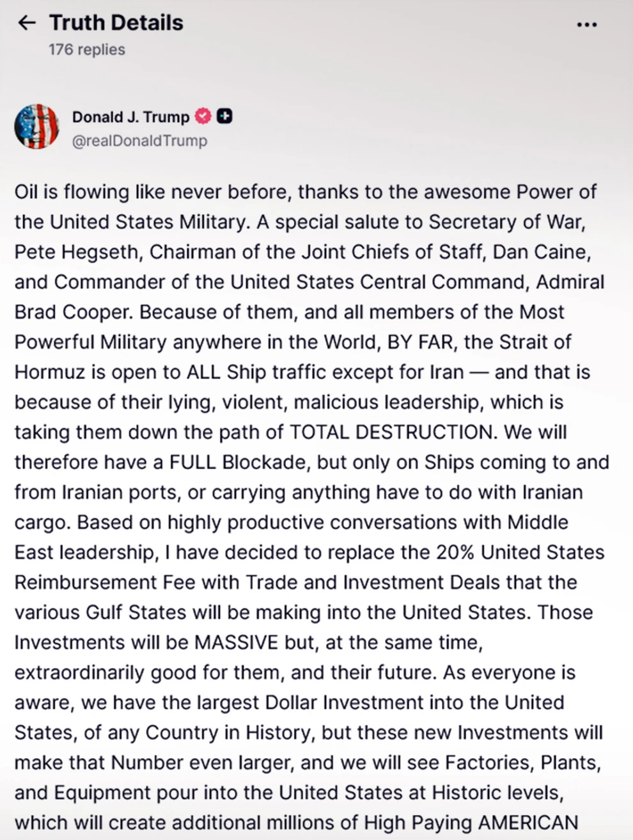Open the three-dot more options menu
The height and width of the screenshot is (840, 633).
[x=586, y=25]
